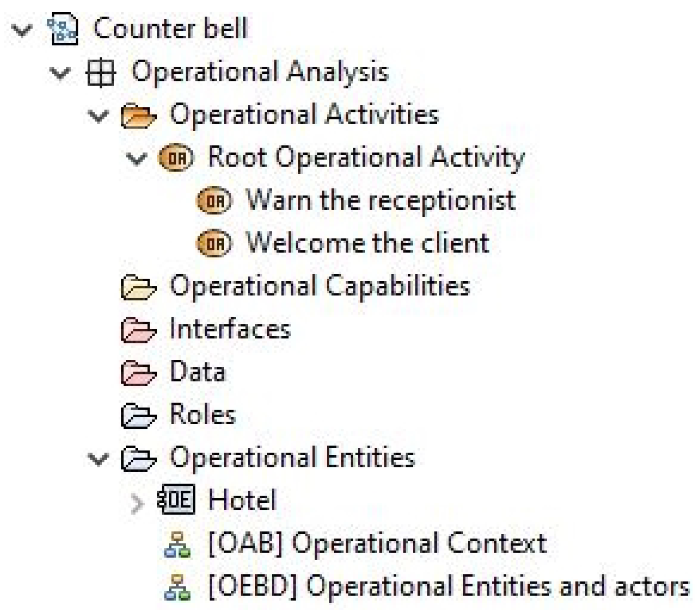Viewport: 700px width, 610px height.
Task: Click the OAB Operational Context diagram icon
Action: [177, 544]
